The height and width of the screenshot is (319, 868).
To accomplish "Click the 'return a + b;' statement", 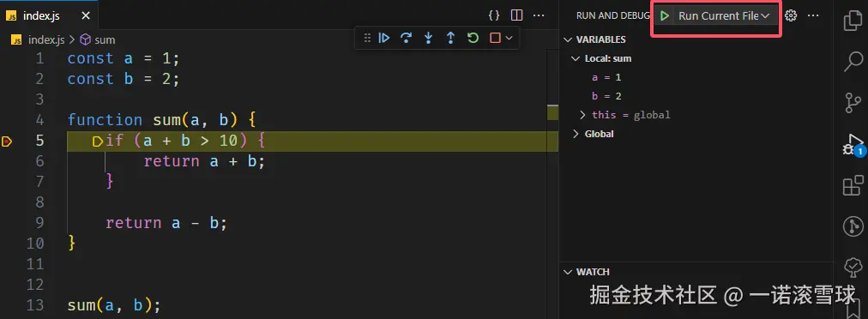I will pyautogui.click(x=204, y=161).
